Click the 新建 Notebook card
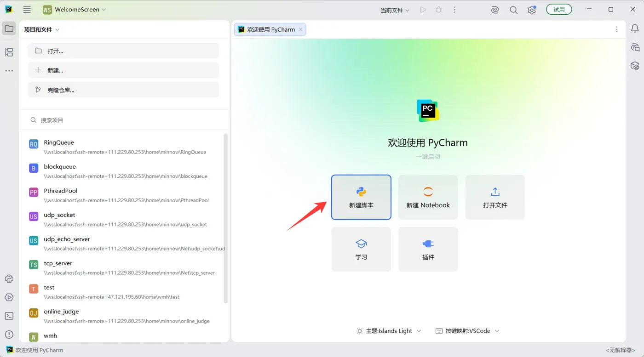Viewport: 644px width, 357px height. click(428, 197)
